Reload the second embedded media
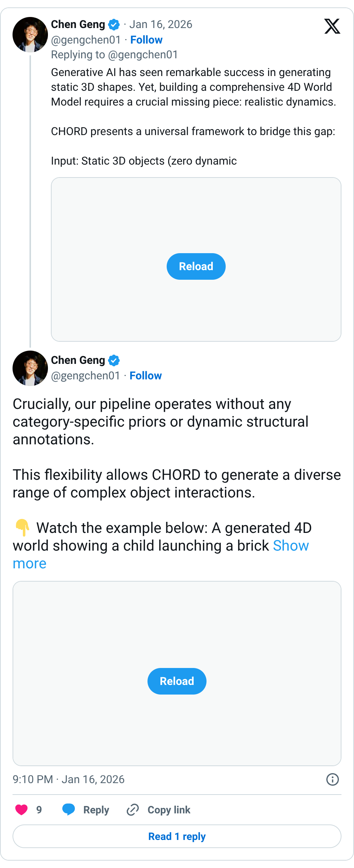The height and width of the screenshot is (868, 354). (x=177, y=681)
